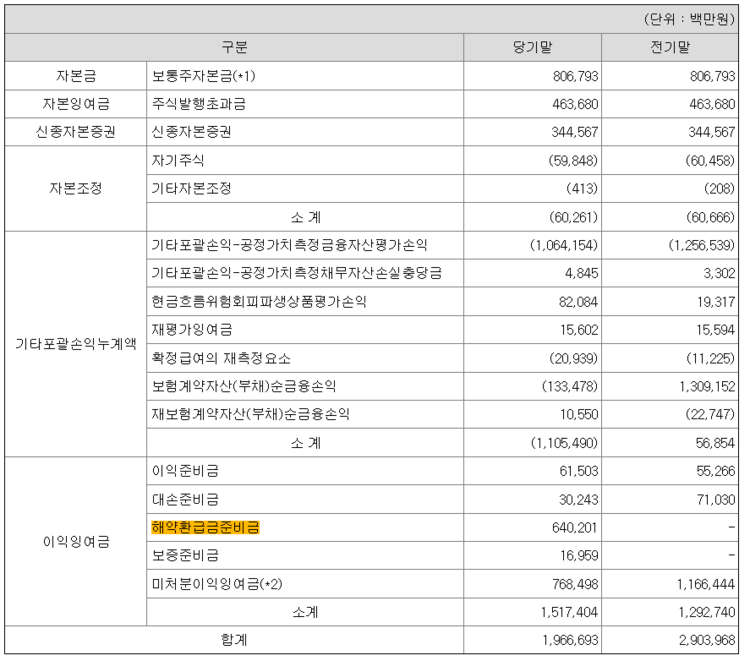Click the value 15,602

pyautogui.click(x=579, y=330)
